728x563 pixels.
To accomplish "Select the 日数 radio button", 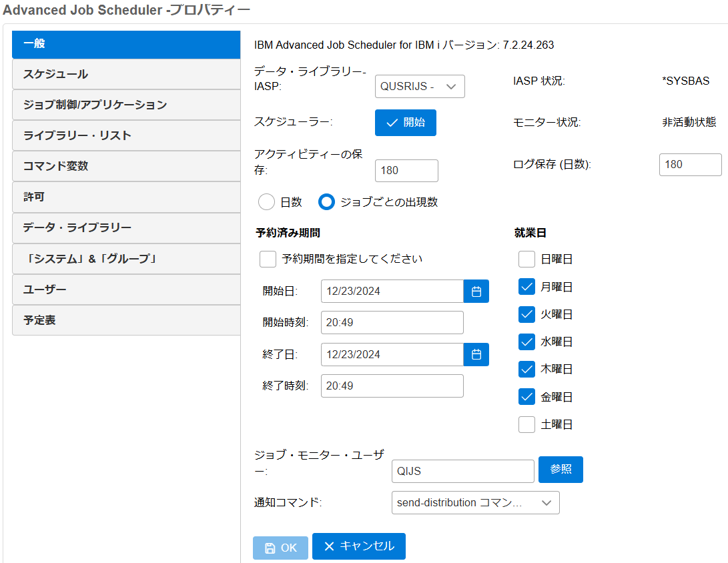I will 266,202.
